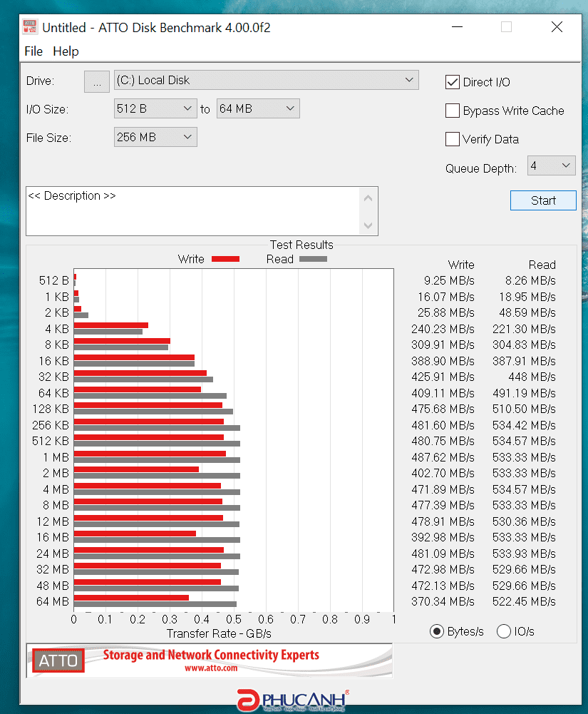This screenshot has height=714, width=588.
Task: Click the 64 KB read value 491.19 MB/s
Action: 524,393
